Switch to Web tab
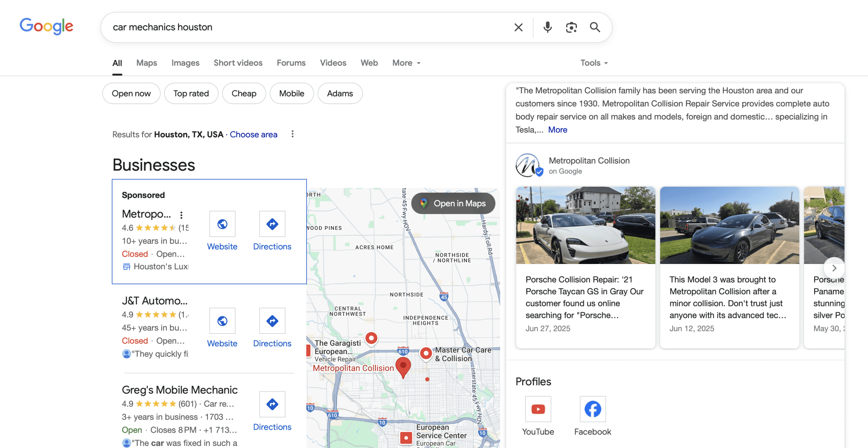Image resolution: width=868 pixels, height=448 pixels. click(369, 63)
